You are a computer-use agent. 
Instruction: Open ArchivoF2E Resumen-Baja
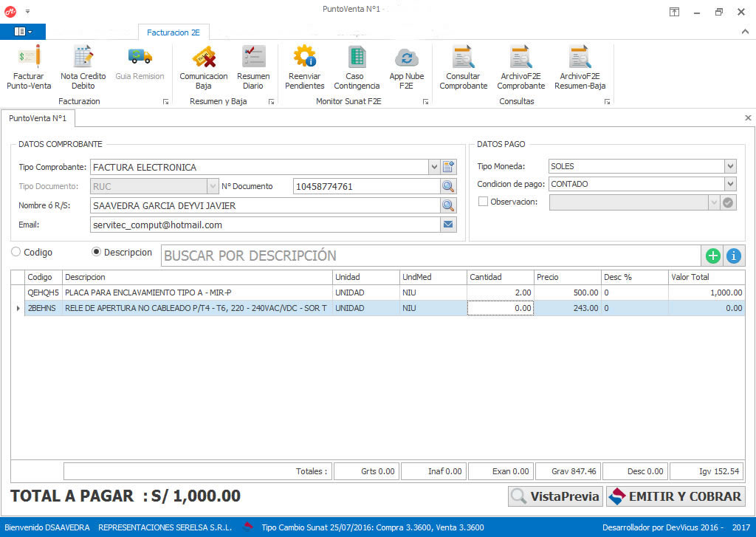point(580,67)
